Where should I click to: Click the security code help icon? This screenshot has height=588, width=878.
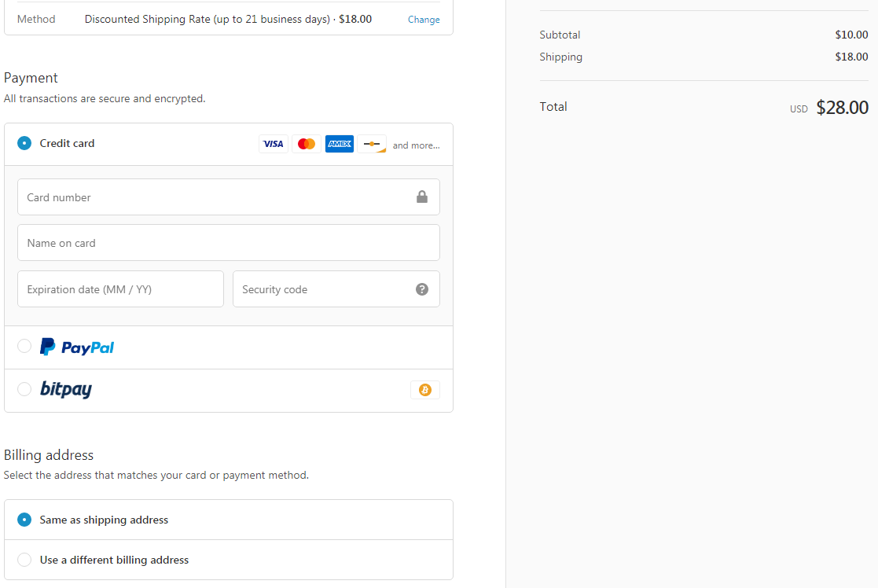[x=422, y=289]
